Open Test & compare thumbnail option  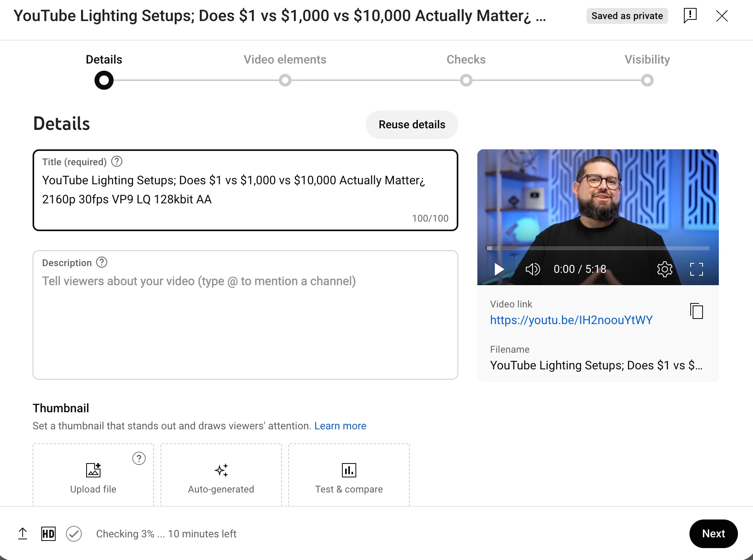tap(349, 475)
